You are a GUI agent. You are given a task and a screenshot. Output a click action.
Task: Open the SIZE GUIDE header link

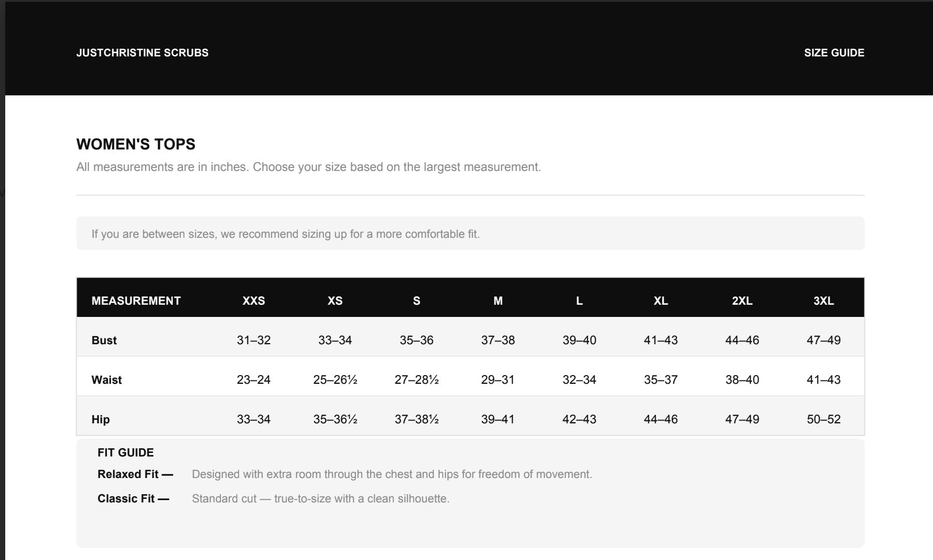click(834, 52)
